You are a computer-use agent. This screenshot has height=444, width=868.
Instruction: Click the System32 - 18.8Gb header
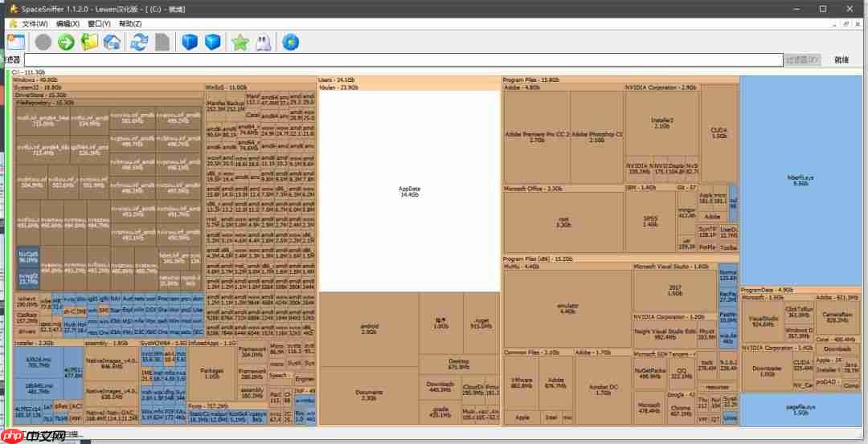pyautogui.click(x=38, y=88)
